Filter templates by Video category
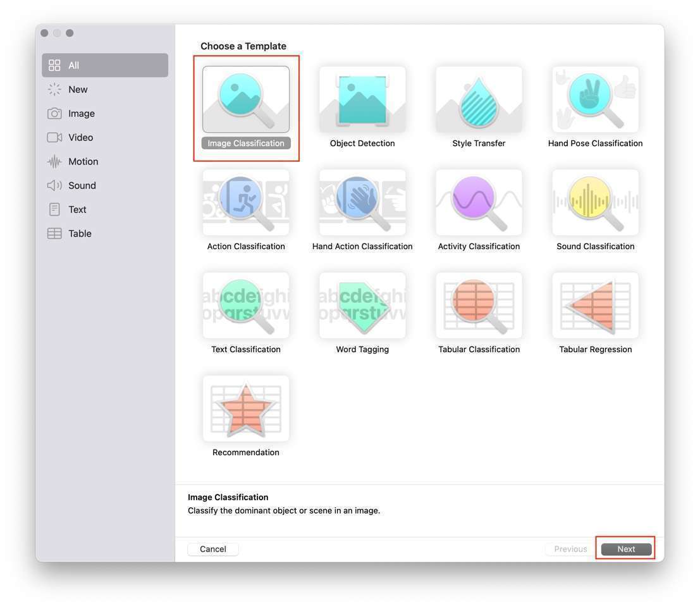Image resolution: width=700 pixels, height=609 pixels. coord(80,138)
